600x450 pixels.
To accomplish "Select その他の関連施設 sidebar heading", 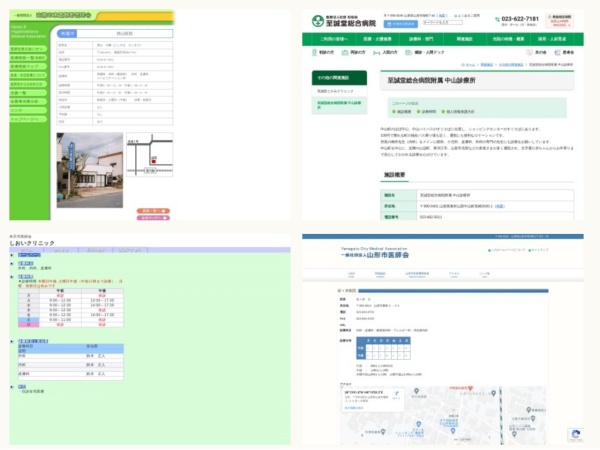I will (339, 78).
